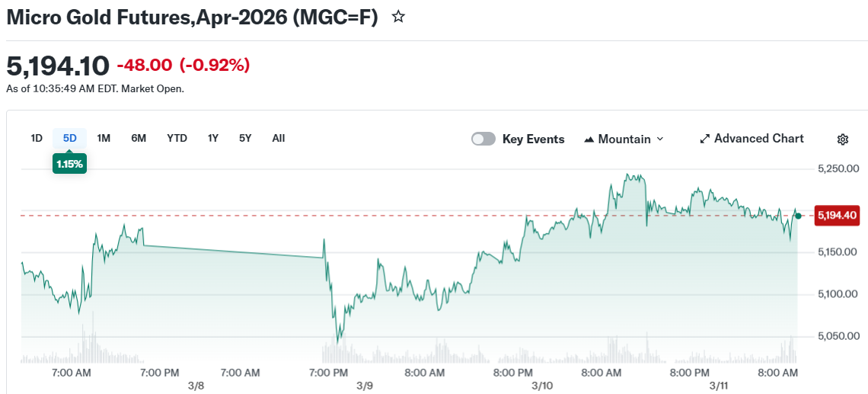Click the Mountain chart type icon
The height and width of the screenshot is (394, 868).
coord(589,139)
